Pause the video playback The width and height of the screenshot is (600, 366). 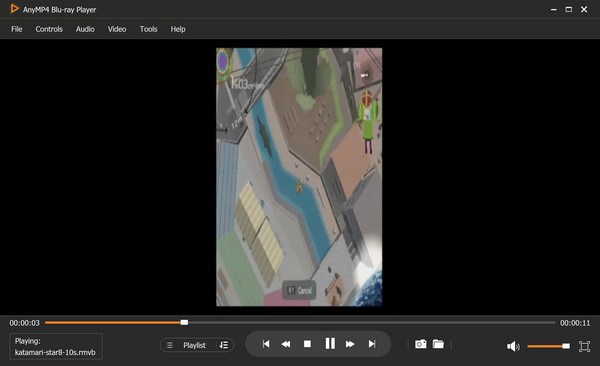point(330,343)
